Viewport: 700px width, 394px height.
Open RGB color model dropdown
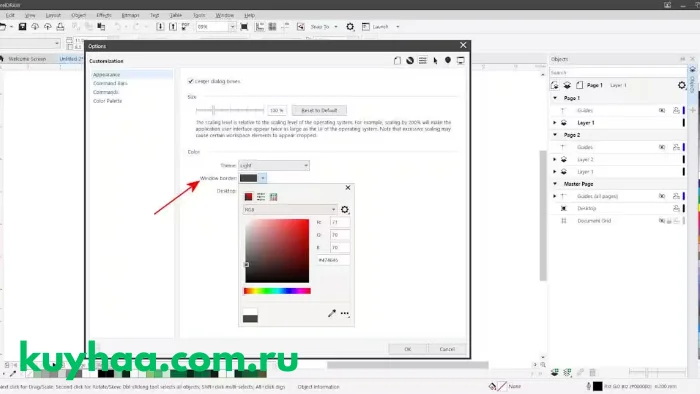click(x=290, y=209)
